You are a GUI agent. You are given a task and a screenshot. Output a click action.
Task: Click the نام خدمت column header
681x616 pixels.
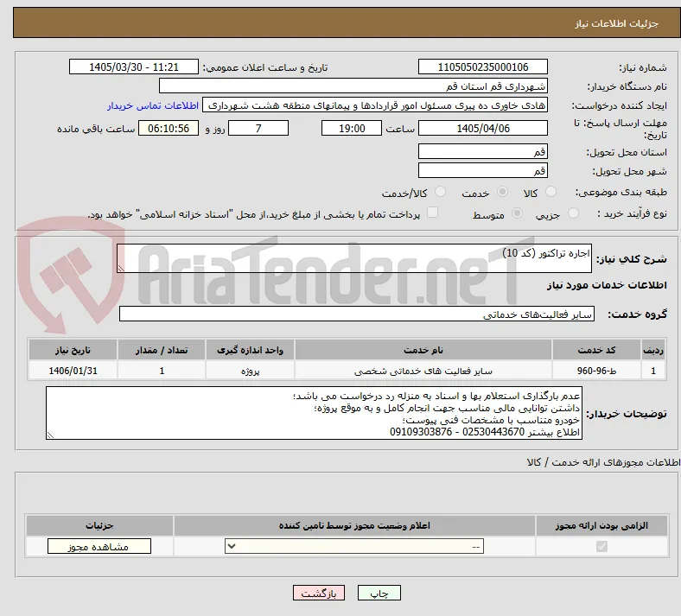pyautogui.click(x=423, y=350)
